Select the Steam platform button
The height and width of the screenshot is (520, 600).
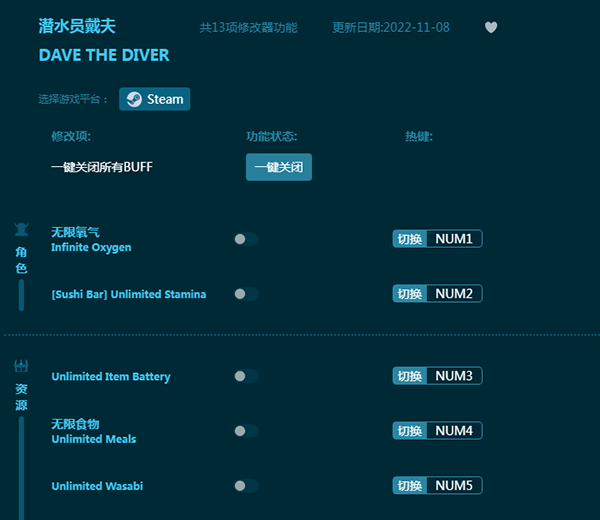pos(155,99)
